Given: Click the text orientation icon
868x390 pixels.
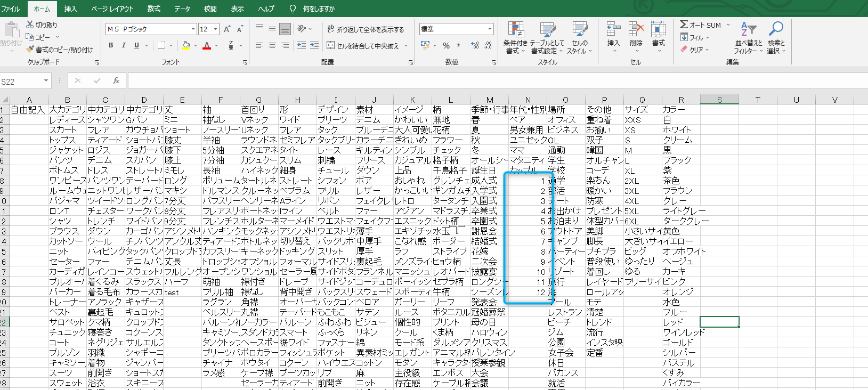Looking at the screenshot, I should click(302, 29).
